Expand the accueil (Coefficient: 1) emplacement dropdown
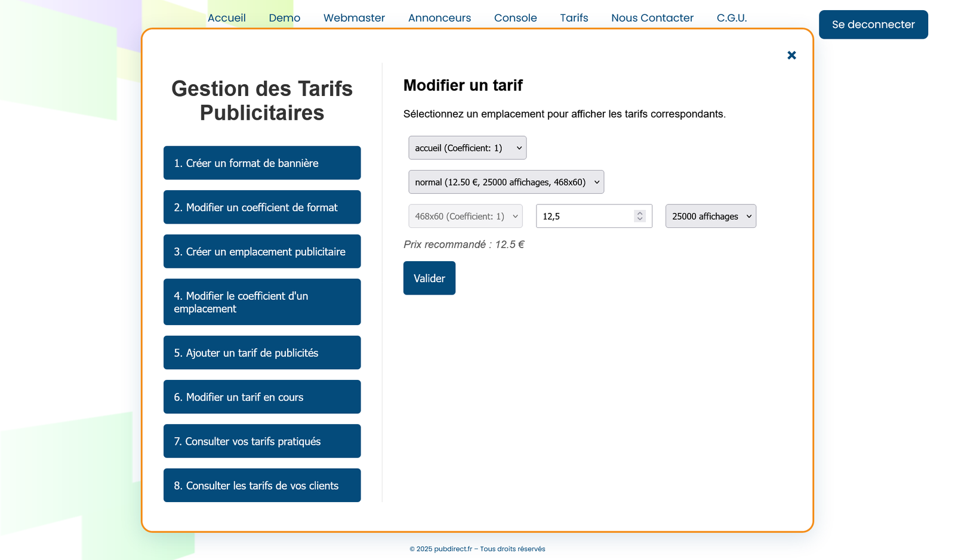955x560 pixels. (467, 148)
